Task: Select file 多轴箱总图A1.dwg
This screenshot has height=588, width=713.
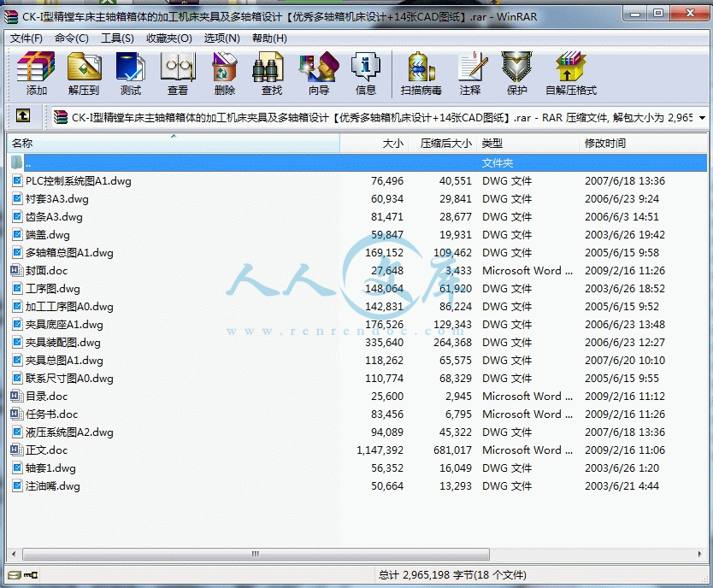Action: point(69,253)
